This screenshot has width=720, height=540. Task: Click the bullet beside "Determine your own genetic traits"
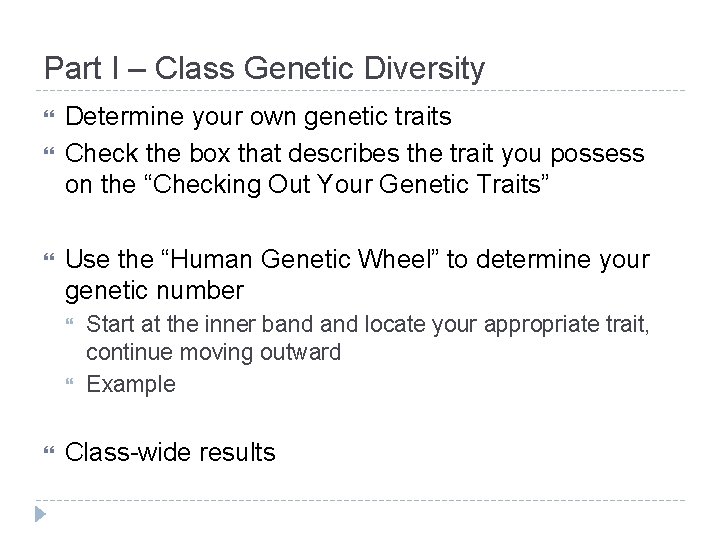[48, 118]
